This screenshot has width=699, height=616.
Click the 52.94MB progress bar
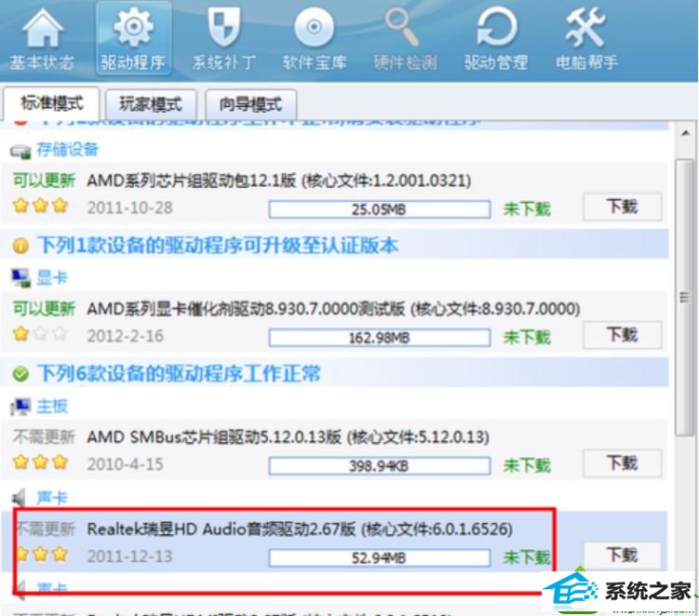pyautogui.click(x=380, y=558)
